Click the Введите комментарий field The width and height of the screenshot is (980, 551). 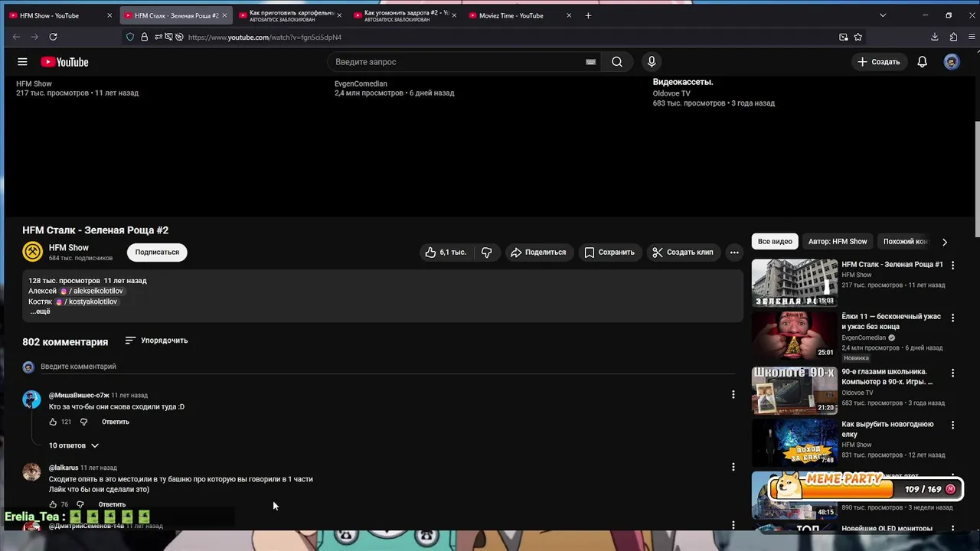point(387,367)
